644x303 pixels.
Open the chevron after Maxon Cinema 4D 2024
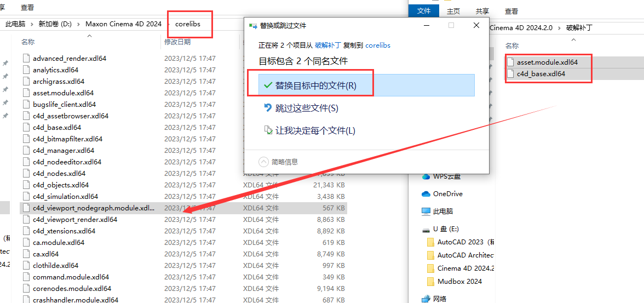click(169, 24)
